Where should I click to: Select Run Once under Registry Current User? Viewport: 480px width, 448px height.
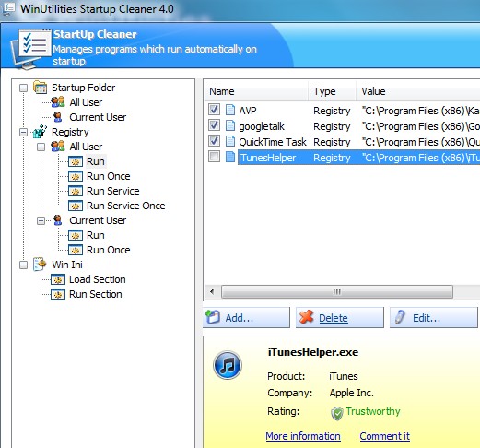tap(109, 250)
